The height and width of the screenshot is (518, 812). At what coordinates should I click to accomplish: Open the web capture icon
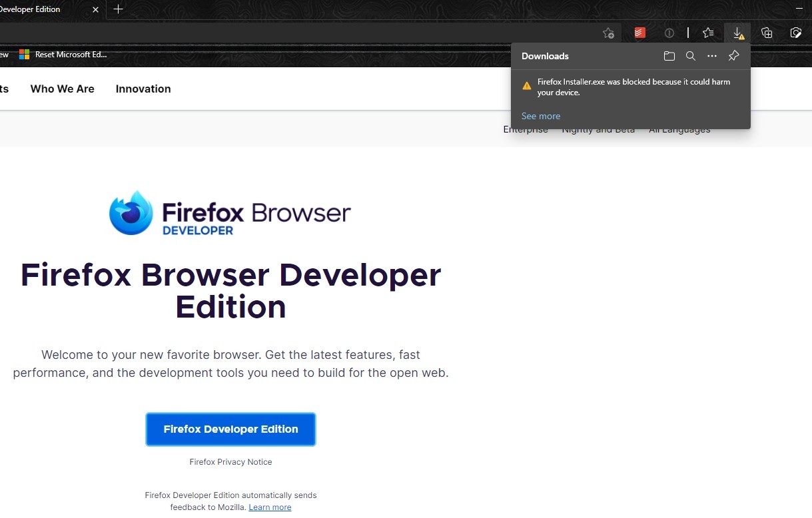795,33
